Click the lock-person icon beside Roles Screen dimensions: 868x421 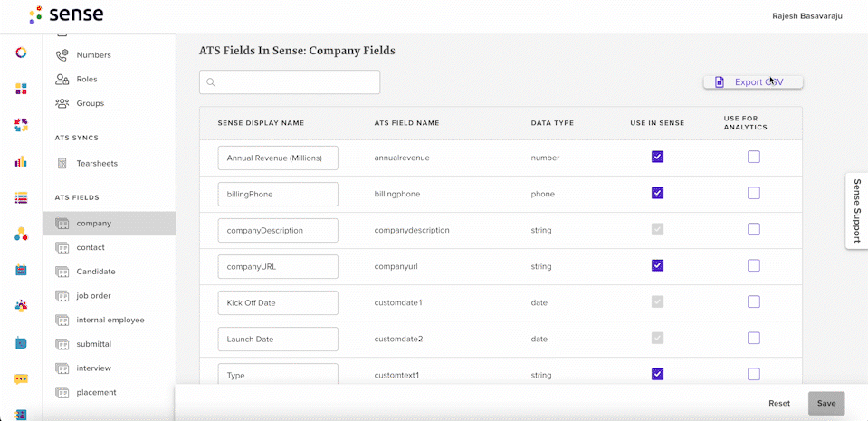click(62, 79)
